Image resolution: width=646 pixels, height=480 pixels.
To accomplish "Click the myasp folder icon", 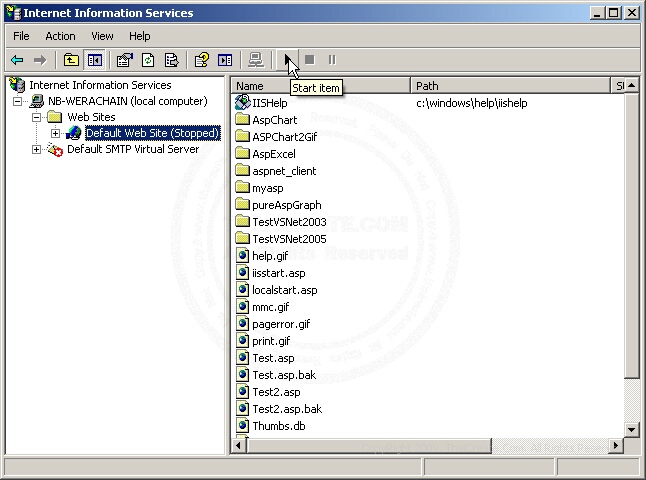I will [243, 188].
